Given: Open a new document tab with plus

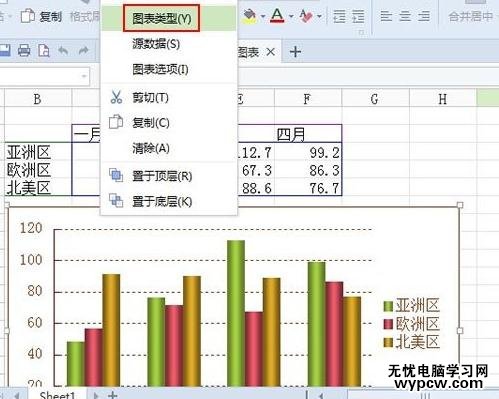Looking at the screenshot, I should [295, 52].
